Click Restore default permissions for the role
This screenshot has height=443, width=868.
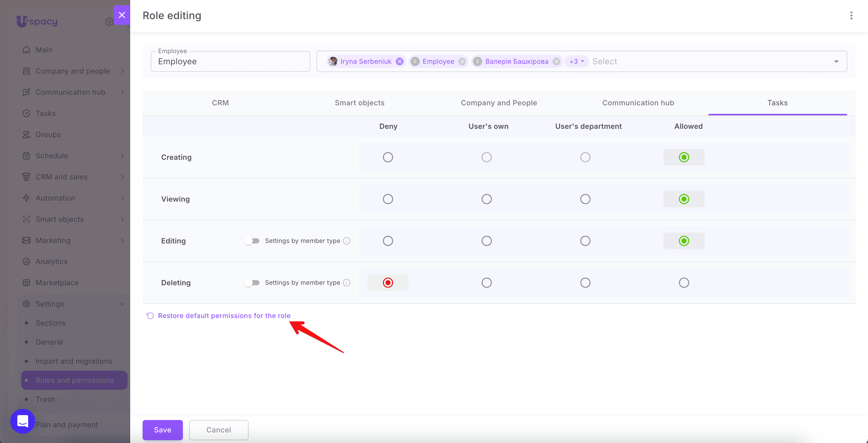point(224,315)
